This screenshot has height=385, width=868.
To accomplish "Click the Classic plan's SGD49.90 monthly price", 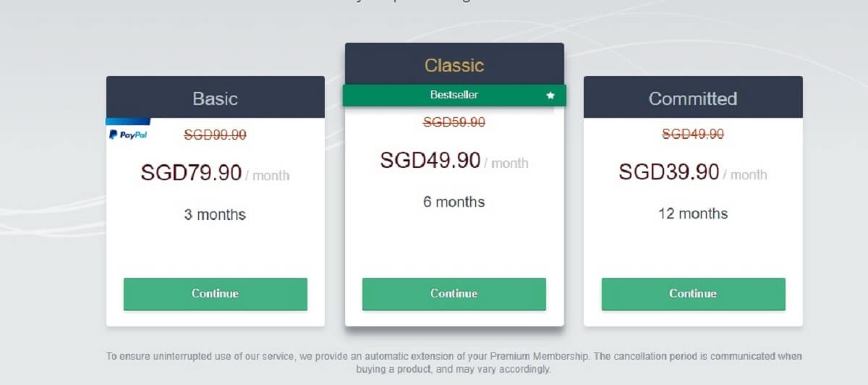I will (x=430, y=161).
